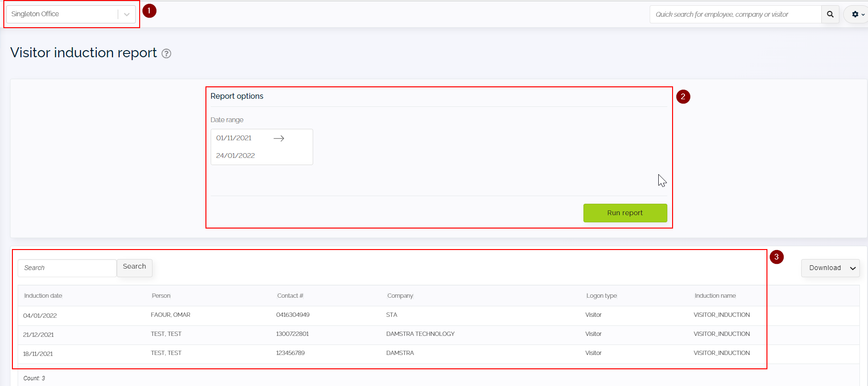Sort by Logon type column header

point(601,296)
